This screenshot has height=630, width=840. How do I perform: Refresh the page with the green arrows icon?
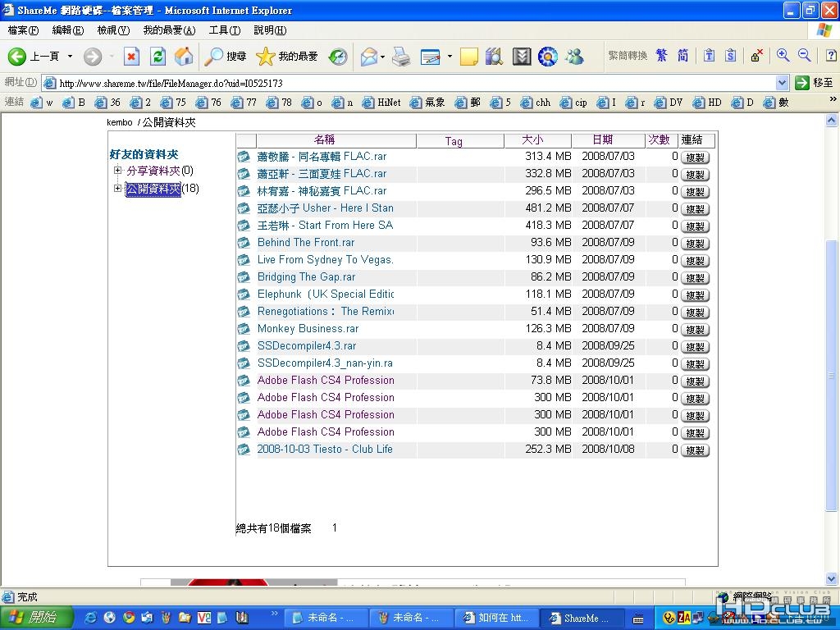coord(158,57)
